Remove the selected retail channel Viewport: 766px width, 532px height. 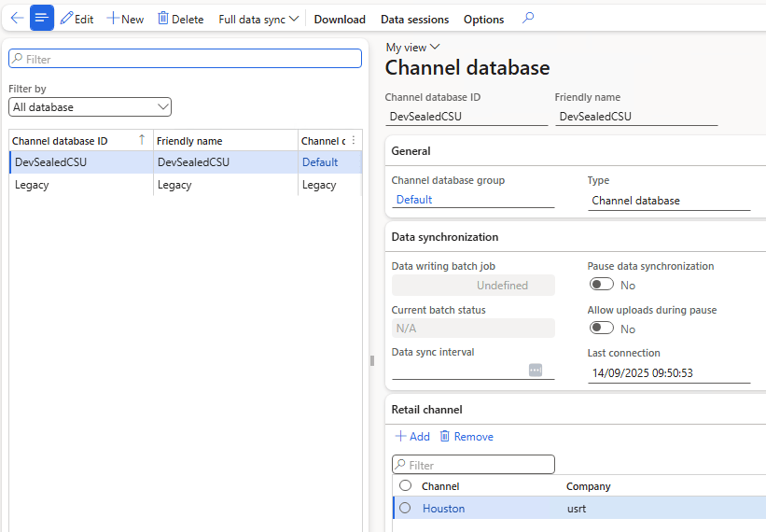[x=466, y=436]
